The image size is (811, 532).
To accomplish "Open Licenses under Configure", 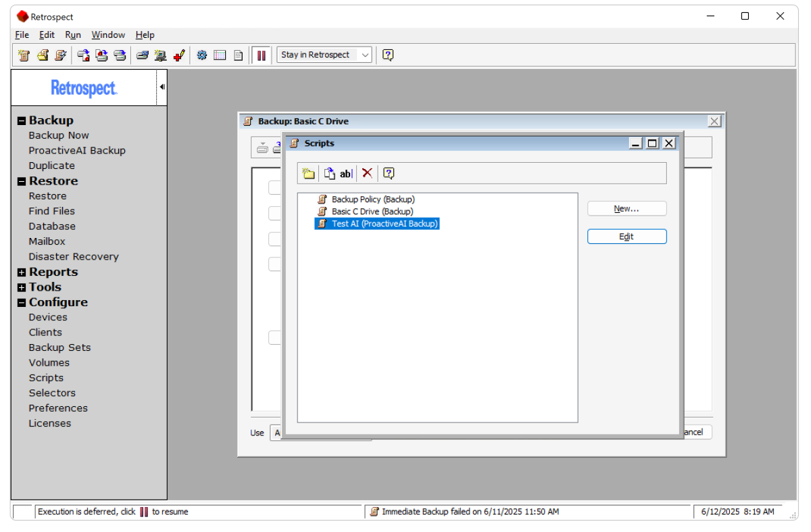I will pyautogui.click(x=49, y=423).
